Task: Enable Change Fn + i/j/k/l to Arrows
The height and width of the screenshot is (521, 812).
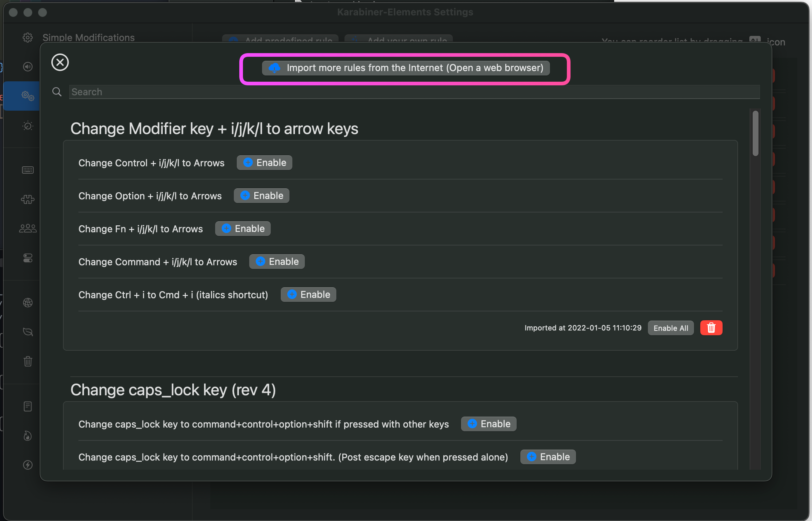Action: click(243, 229)
